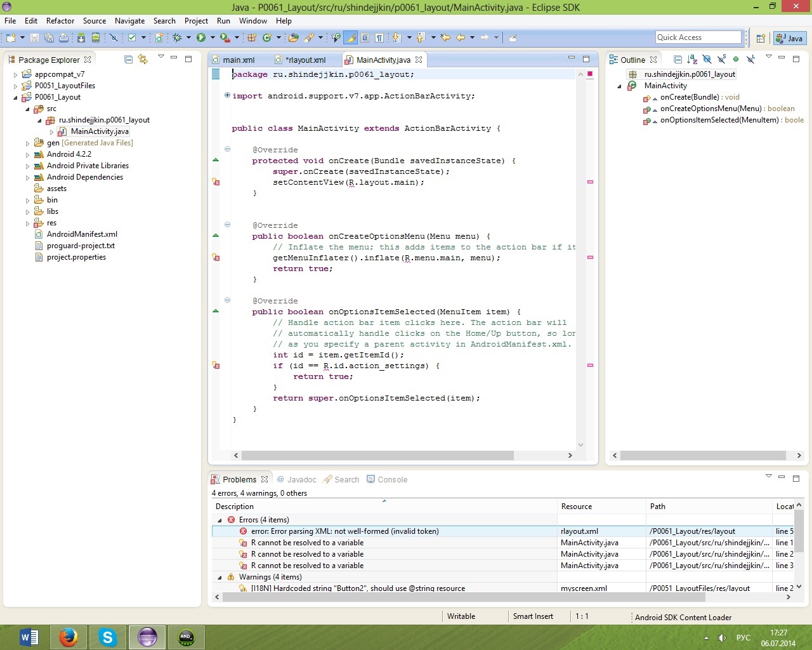Click the New Java Package icon
The image size is (812, 650).
(x=252, y=38)
